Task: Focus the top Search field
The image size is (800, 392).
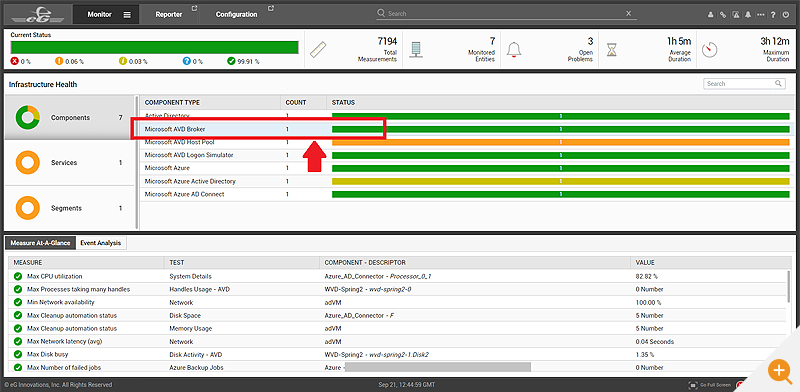Action: (x=505, y=14)
